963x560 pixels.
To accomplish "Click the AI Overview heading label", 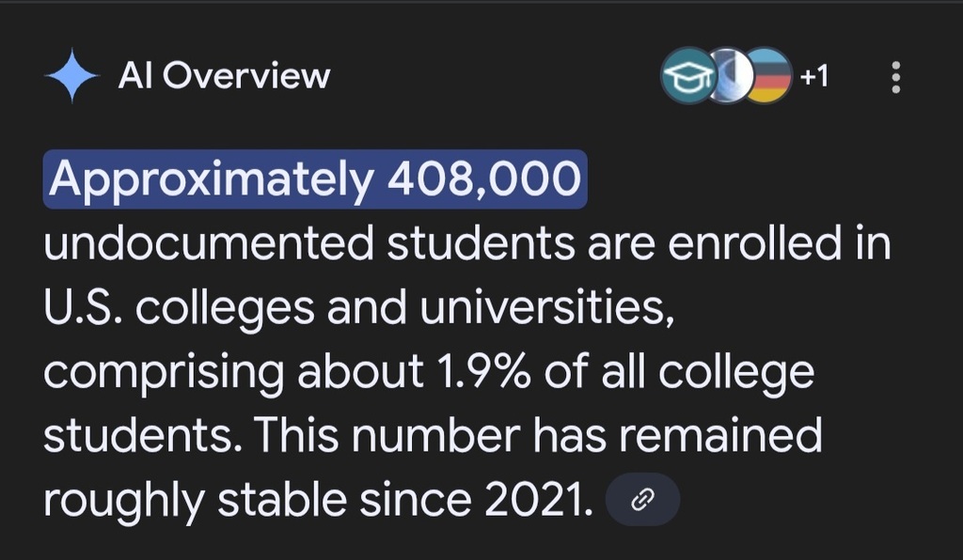I will coord(224,76).
